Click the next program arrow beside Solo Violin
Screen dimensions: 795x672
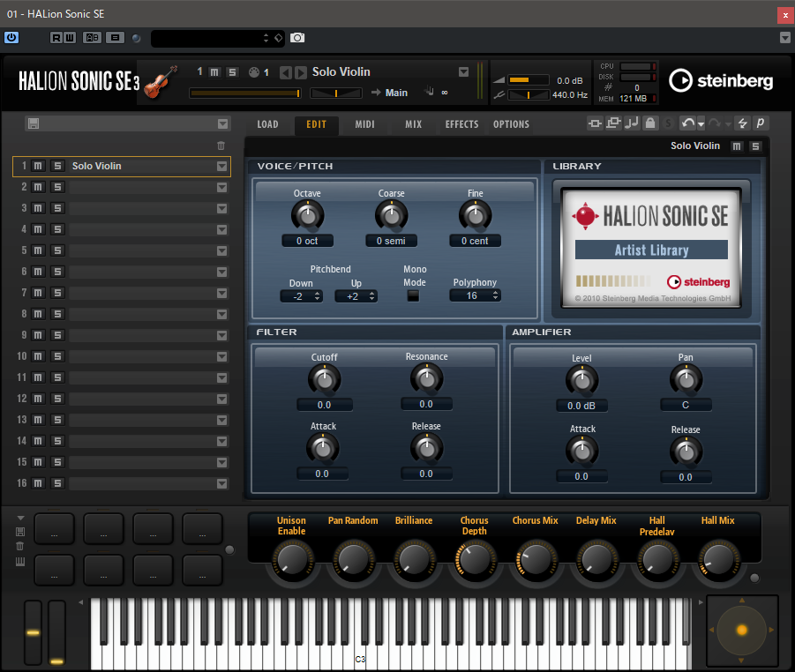(x=301, y=72)
